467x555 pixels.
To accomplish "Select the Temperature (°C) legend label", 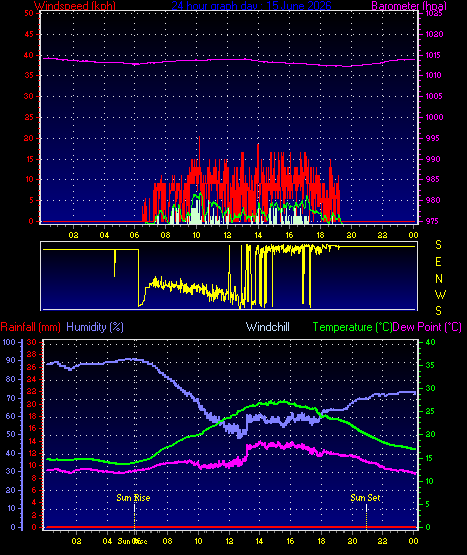I will tap(352, 327).
